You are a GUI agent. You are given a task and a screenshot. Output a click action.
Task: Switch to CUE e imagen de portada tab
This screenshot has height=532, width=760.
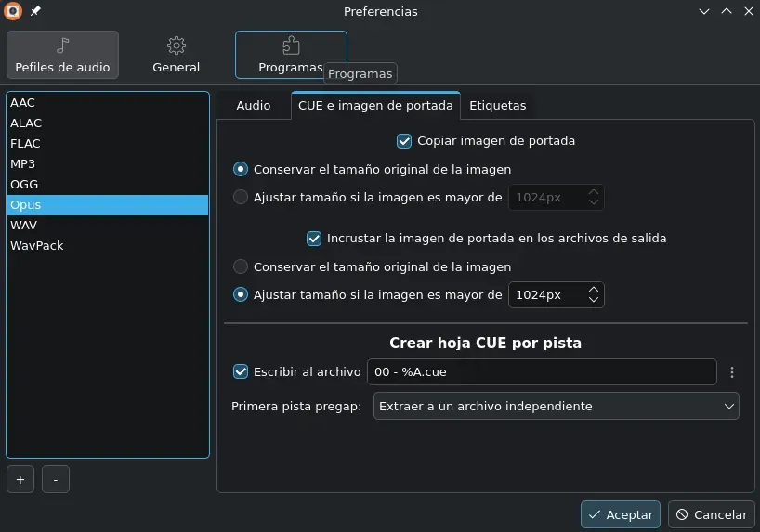[x=375, y=105]
